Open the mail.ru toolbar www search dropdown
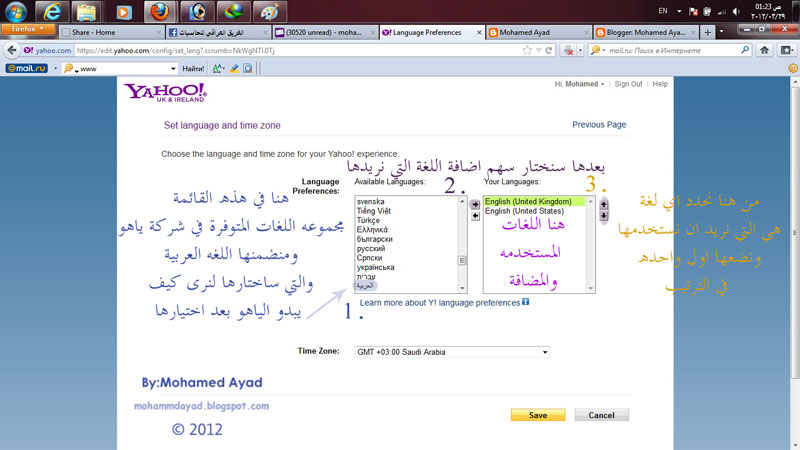The width and height of the screenshot is (800, 450). coord(173,68)
